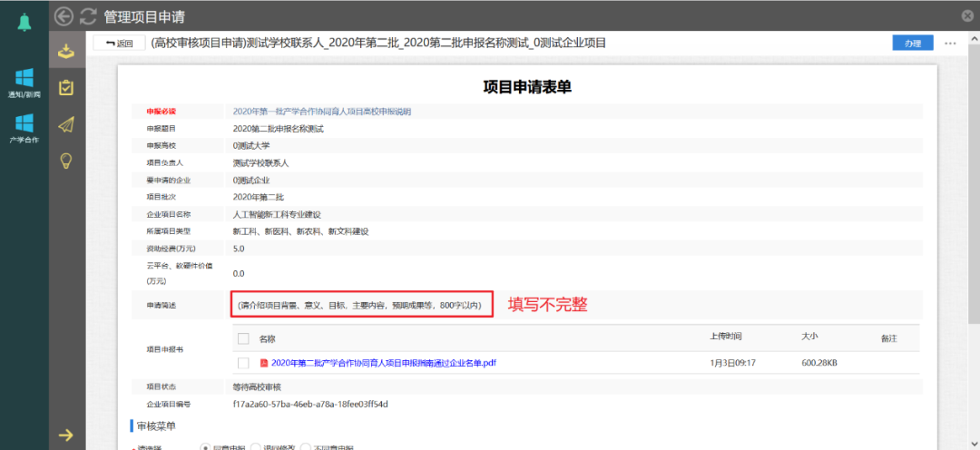Click the 大小 column header
The image size is (980, 450).
click(809, 337)
